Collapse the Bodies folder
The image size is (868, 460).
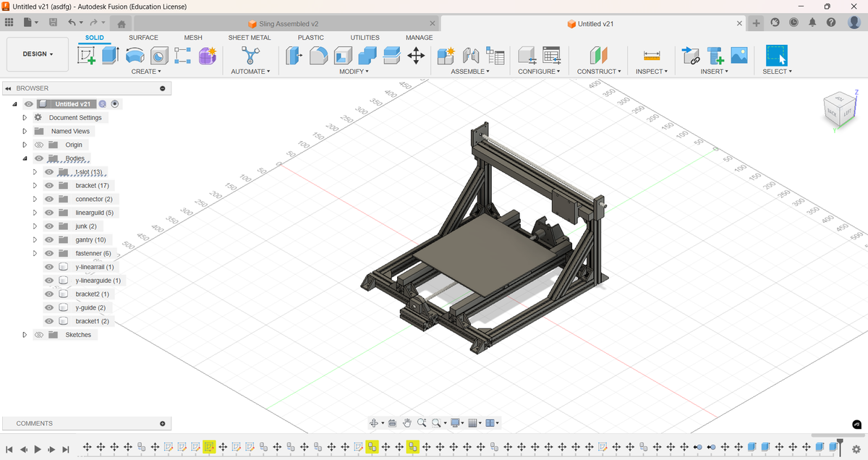pos(25,158)
